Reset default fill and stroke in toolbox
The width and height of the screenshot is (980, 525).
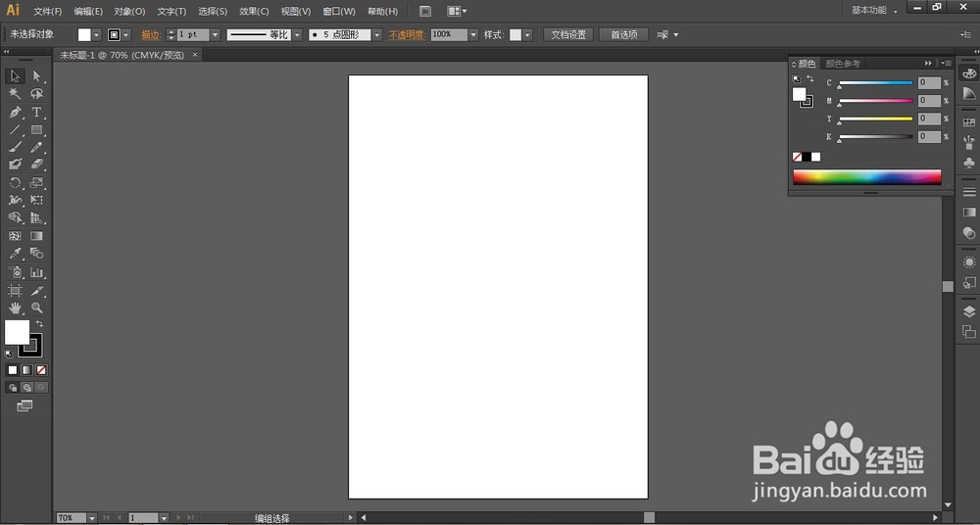tap(9, 354)
